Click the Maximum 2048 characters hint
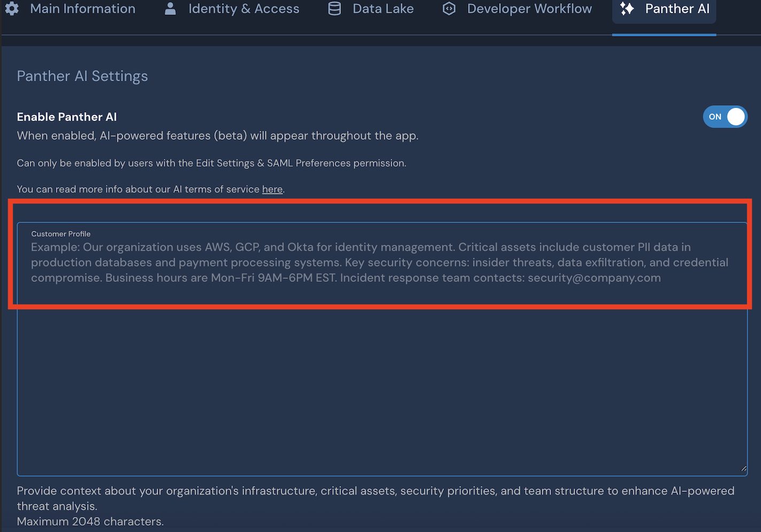 point(90,521)
